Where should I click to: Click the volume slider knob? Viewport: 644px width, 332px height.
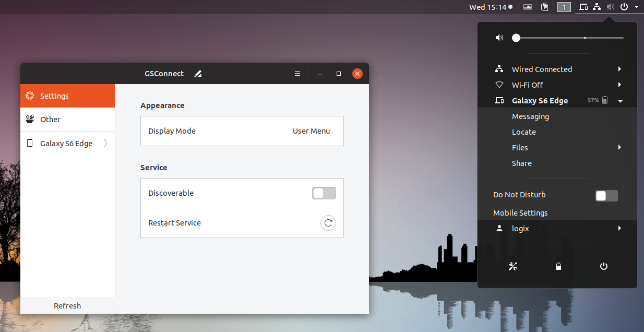(516, 38)
